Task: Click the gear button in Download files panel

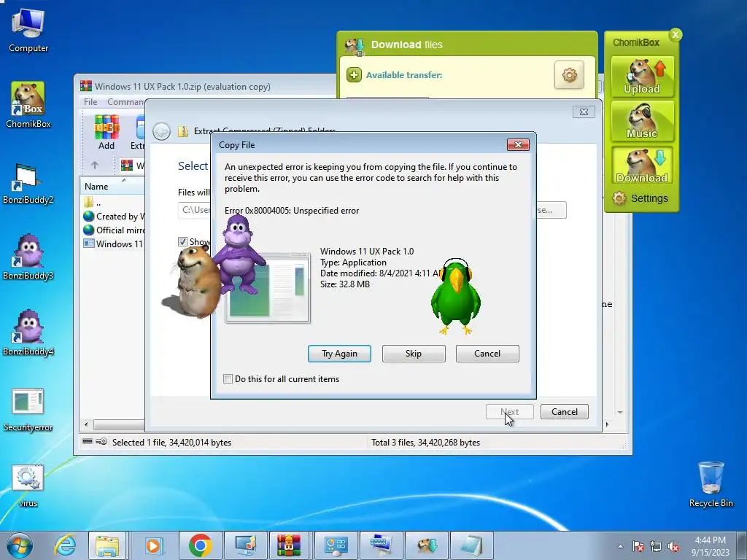Action: [569, 75]
